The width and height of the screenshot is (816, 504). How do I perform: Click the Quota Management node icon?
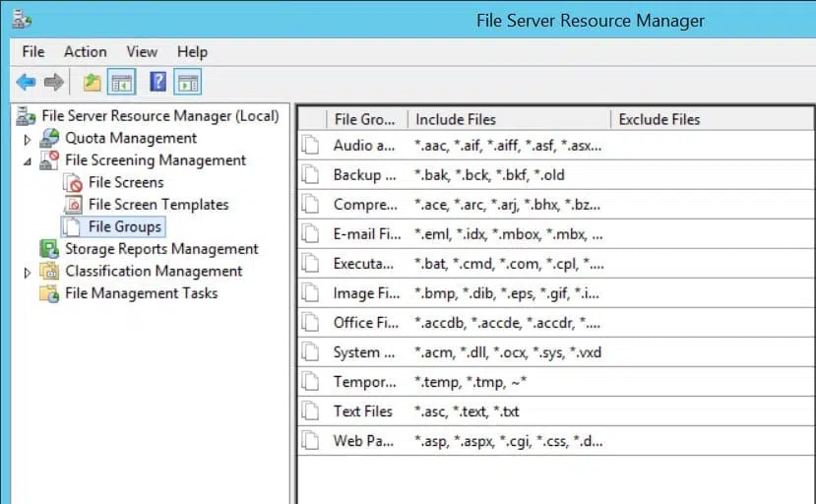click(50, 138)
